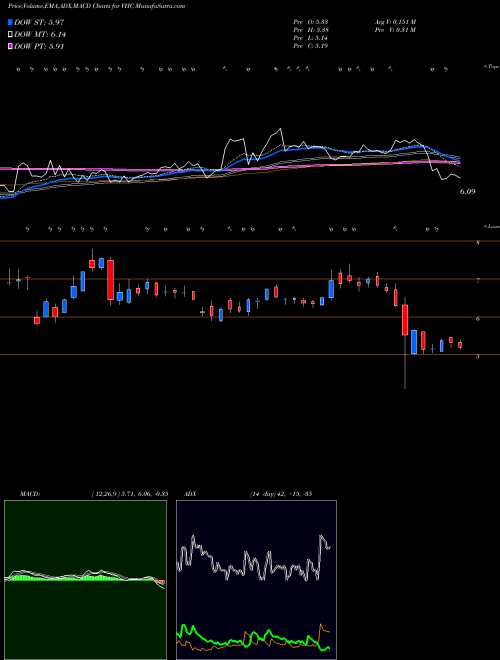This screenshot has width=500, height=660.
Task: Select the 'DOW ST: 5.97' legend text
Action: pyautogui.click(x=39, y=22)
